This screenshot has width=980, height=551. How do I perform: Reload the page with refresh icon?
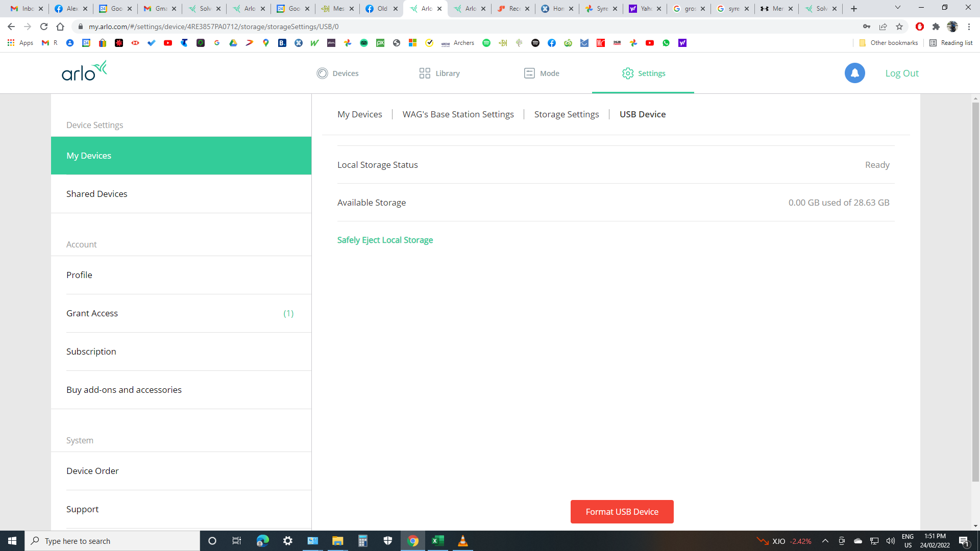tap(44, 27)
